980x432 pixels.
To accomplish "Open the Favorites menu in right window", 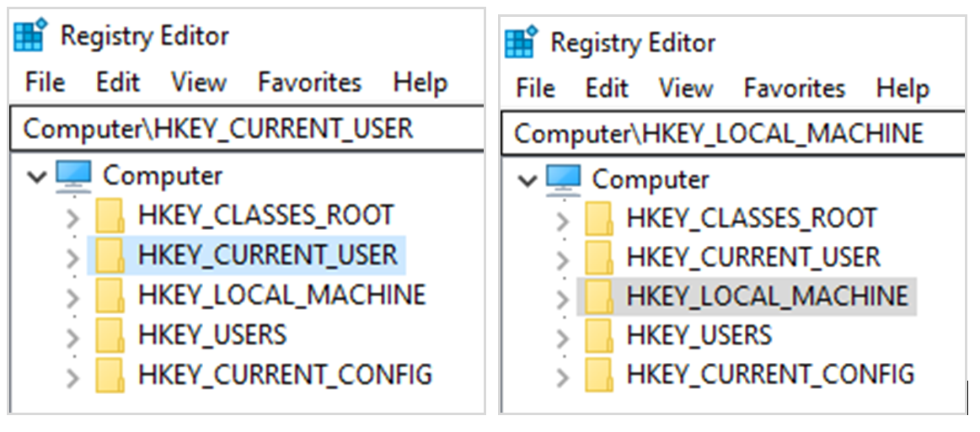I will 794,88.
